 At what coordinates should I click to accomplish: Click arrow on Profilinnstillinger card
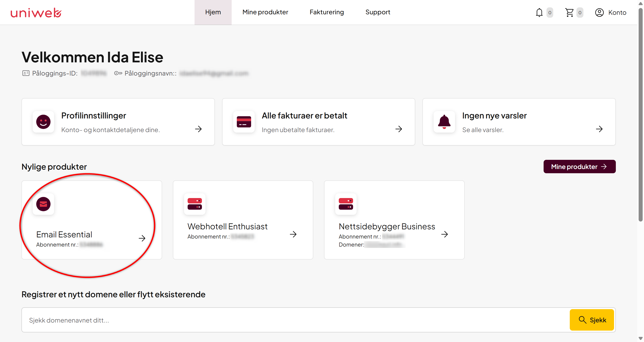click(x=198, y=129)
